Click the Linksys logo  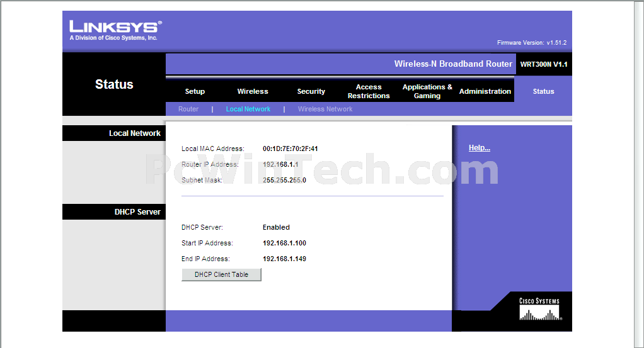click(115, 30)
